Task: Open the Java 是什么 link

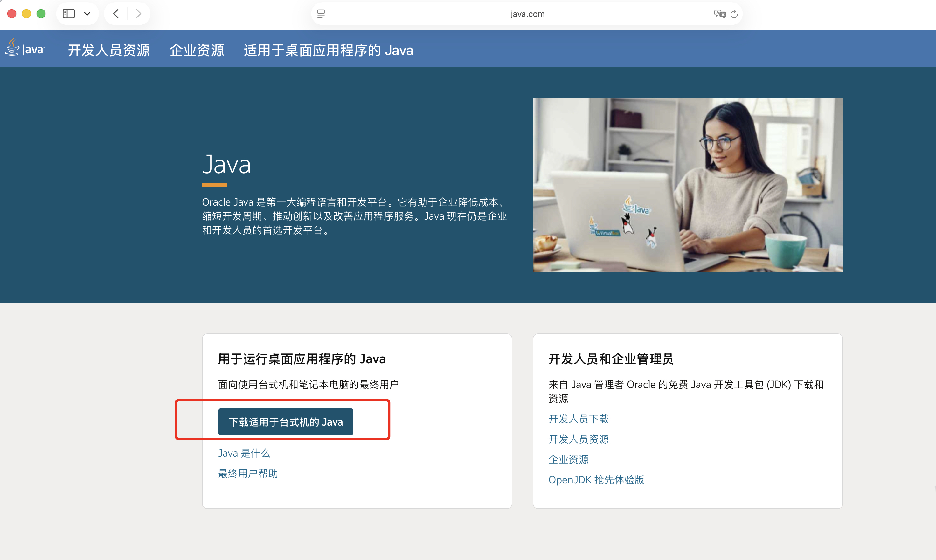Action: pyautogui.click(x=244, y=453)
